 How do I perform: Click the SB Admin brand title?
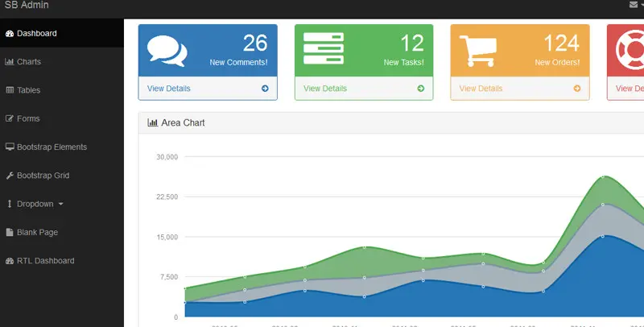point(27,5)
